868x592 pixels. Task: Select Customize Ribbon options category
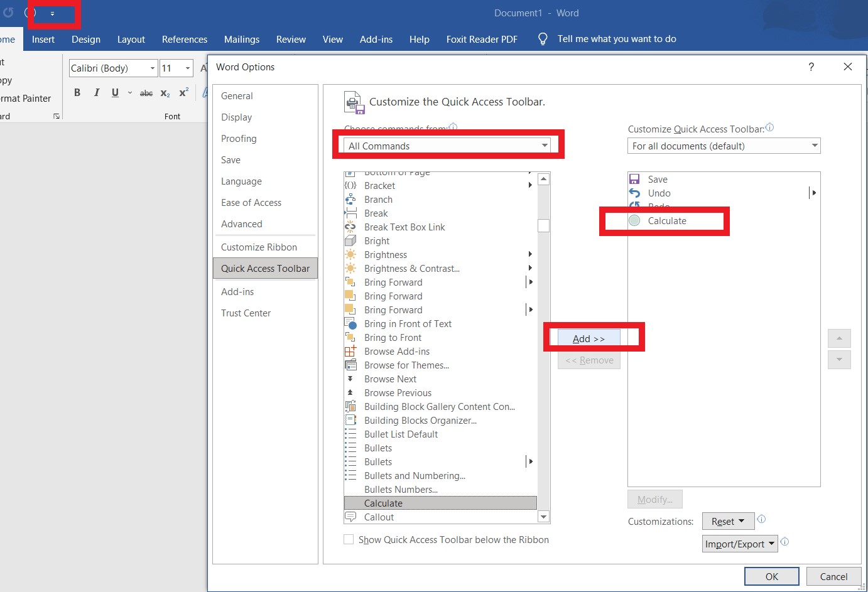[x=266, y=247]
